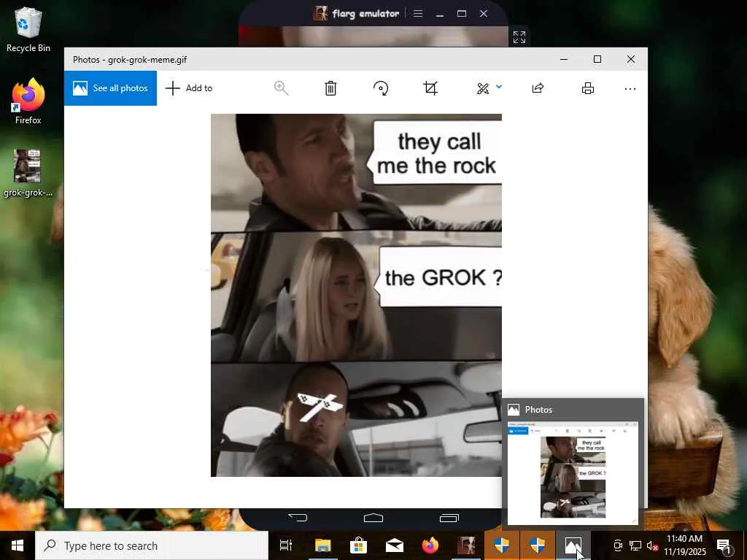
Task: Close the Photos window
Action: coord(631,59)
